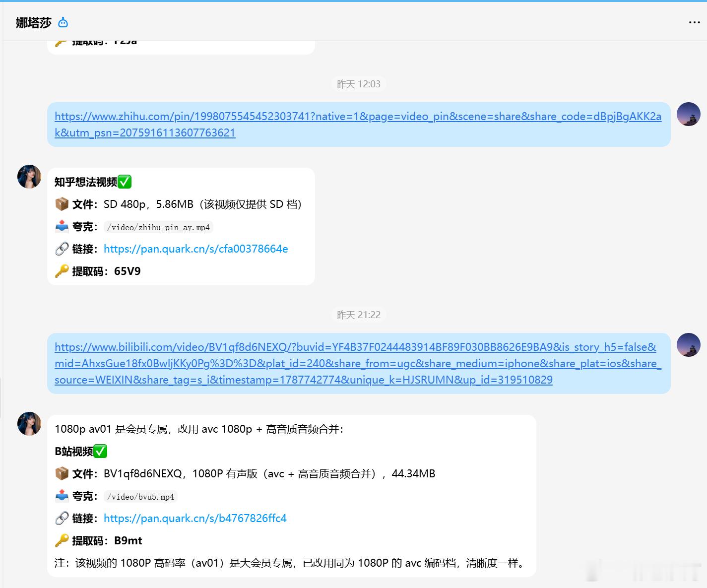Click the timestamp 昨天 21:22
The height and width of the screenshot is (588, 707).
click(359, 315)
